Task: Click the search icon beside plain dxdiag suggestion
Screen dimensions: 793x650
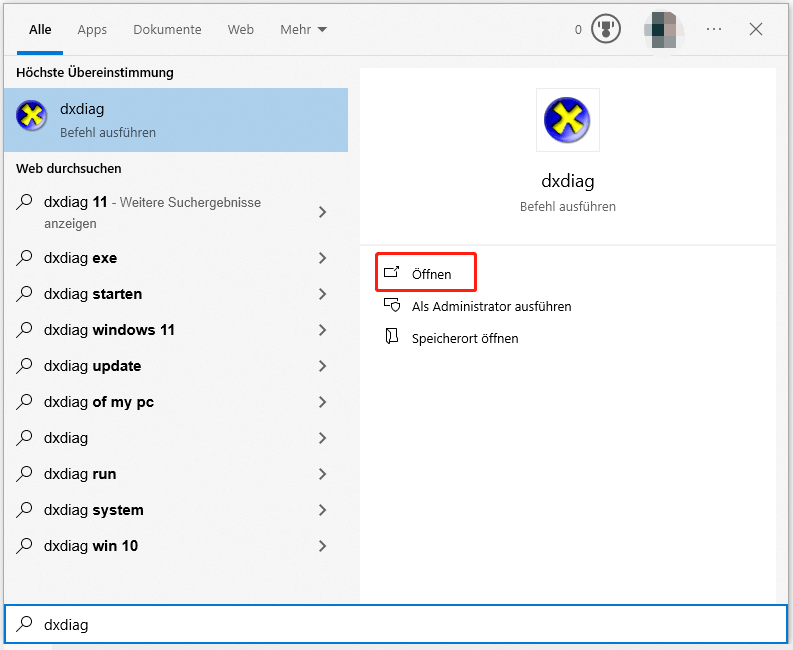Action: coord(24,438)
